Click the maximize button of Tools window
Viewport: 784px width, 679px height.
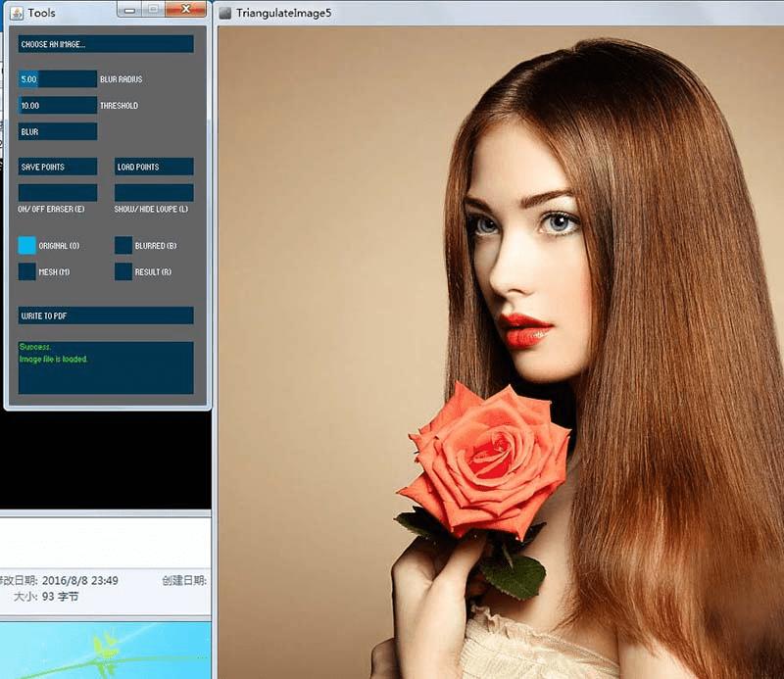pos(154,9)
